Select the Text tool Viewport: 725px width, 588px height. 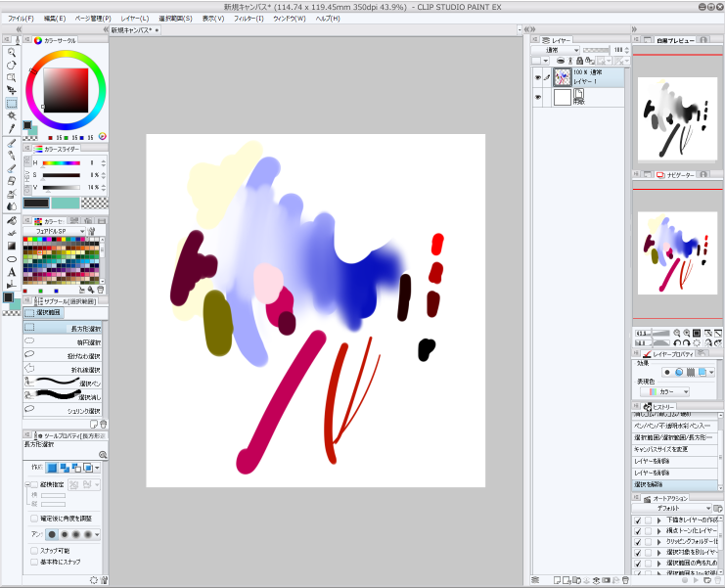coord(11,272)
